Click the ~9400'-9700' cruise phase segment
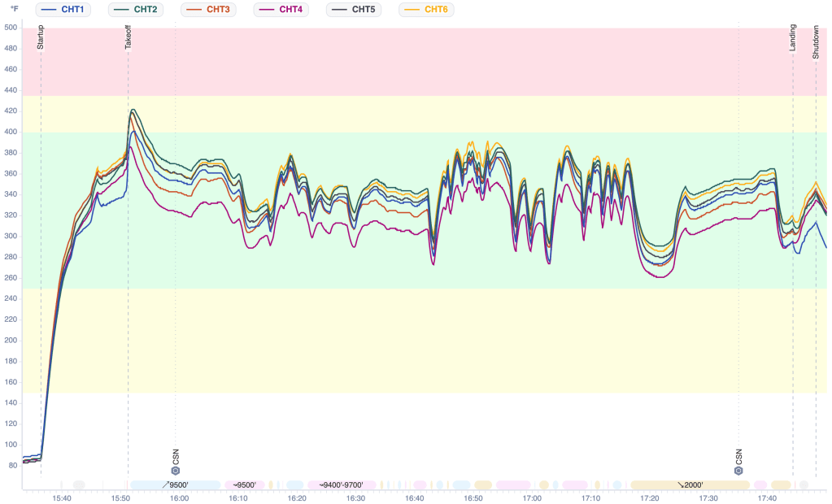The width and height of the screenshot is (832, 504). pos(342,485)
